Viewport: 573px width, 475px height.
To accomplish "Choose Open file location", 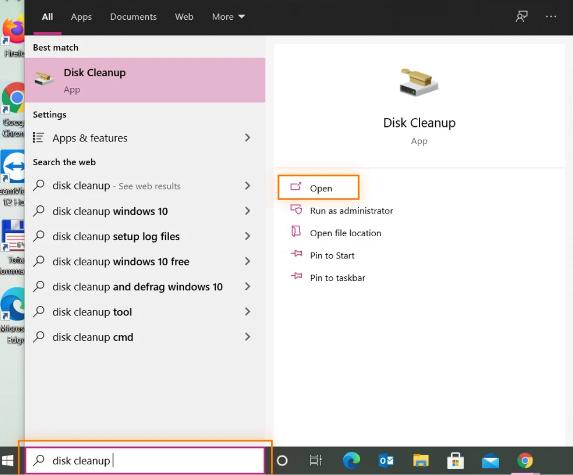I will (x=345, y=233).
